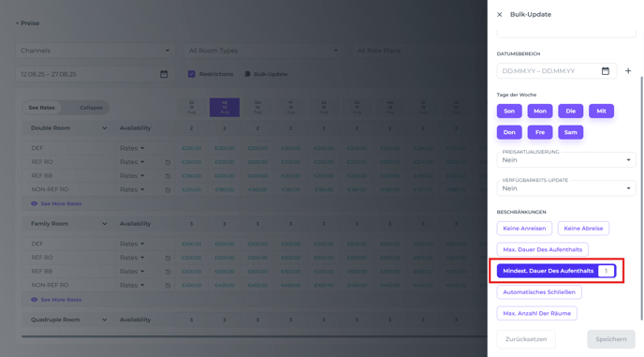Open Rates dropdown in Double Room DEF row
Image resolution: width=644 pixels, height=357 pixels.
(132, 148)
